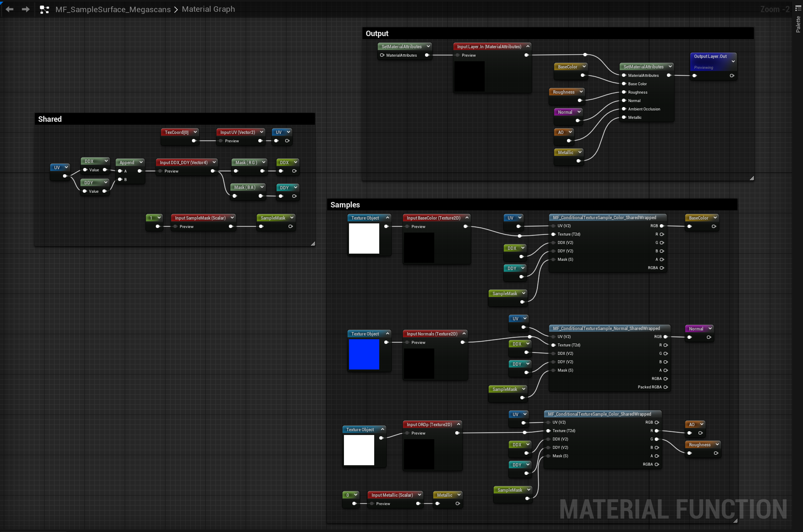
Task: Click the Material Graph breadcrumb label
Action: coord(208,9)
